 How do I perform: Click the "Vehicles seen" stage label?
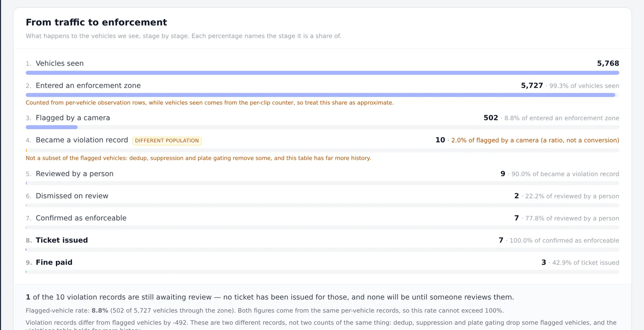pos(60,63)
